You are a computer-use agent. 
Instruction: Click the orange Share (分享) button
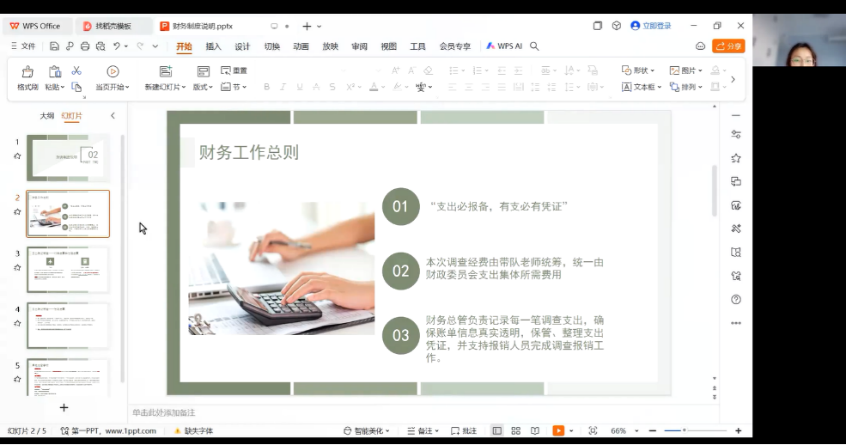click(728, 46)
